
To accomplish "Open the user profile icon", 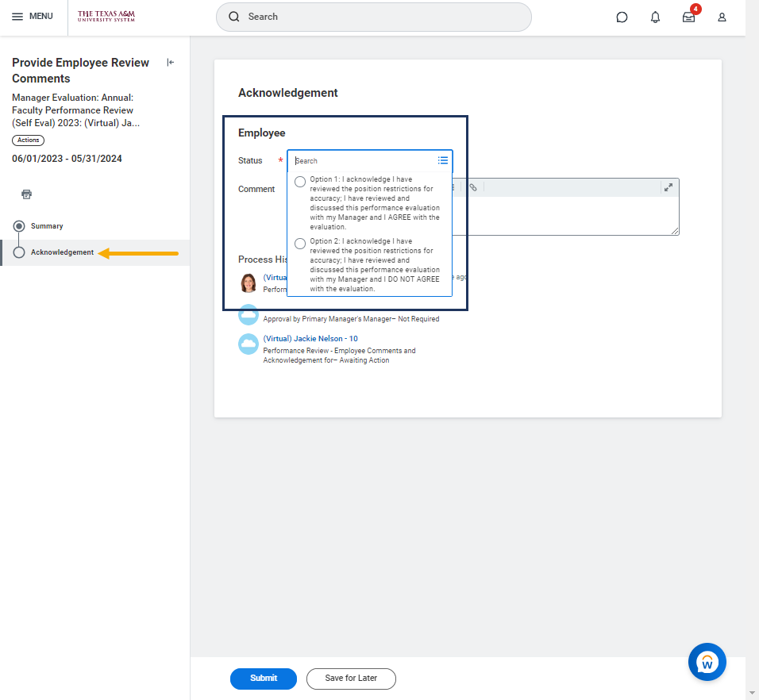I will point(722,17).
